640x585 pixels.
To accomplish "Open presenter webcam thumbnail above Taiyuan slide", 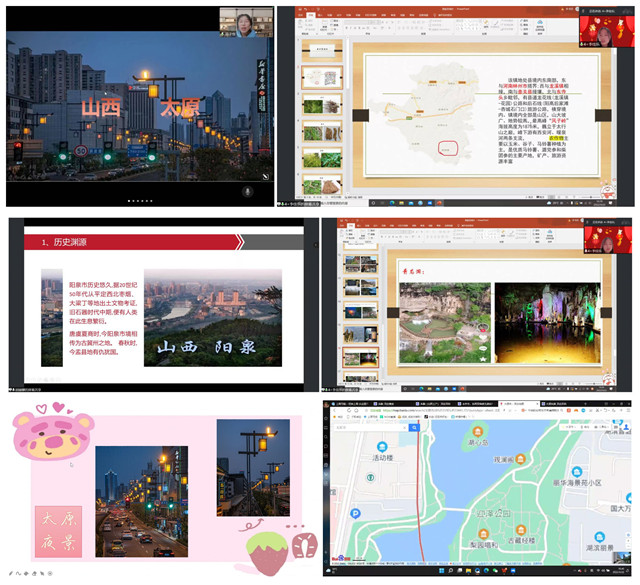I will 246,23.
